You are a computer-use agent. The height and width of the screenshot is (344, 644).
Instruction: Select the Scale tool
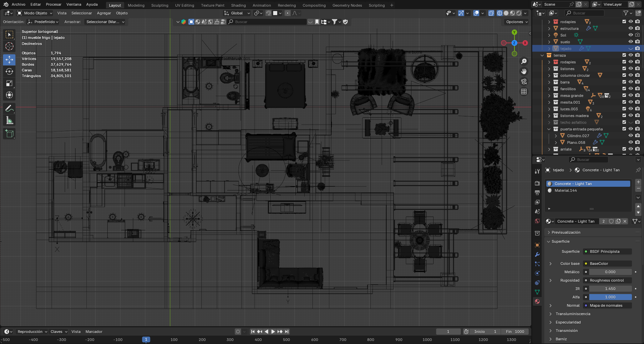point(9,83)
